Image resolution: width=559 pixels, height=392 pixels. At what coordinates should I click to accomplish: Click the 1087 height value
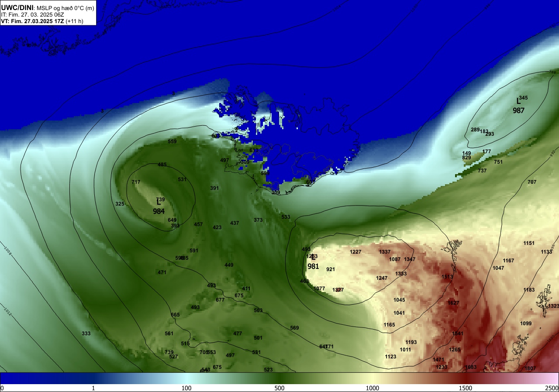pos(395,259)
